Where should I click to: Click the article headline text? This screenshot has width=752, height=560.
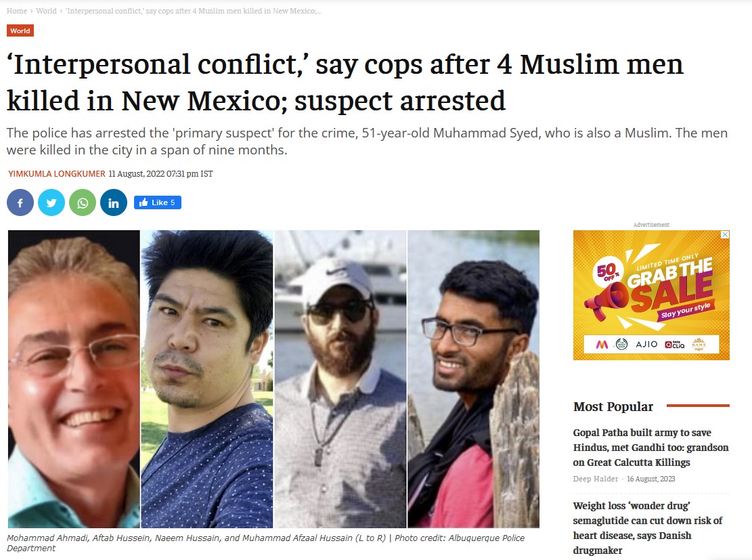[345, 82]
